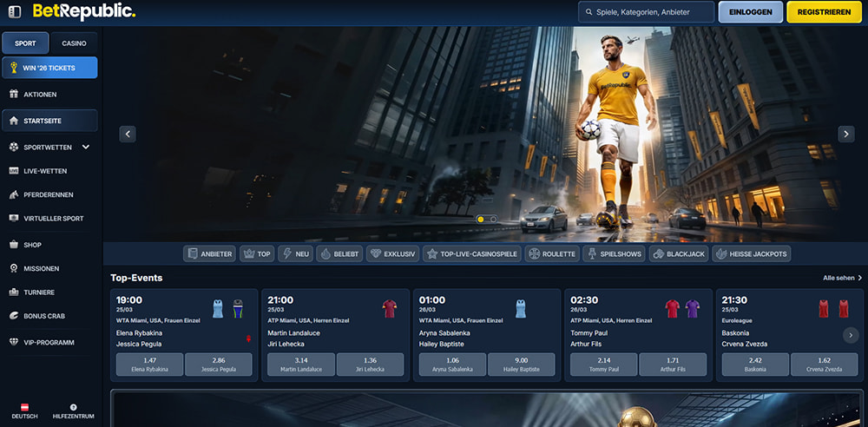Open VIP-Programm diamond icon
The width and height of the screenshot is (868, 427).
point(14,342)
